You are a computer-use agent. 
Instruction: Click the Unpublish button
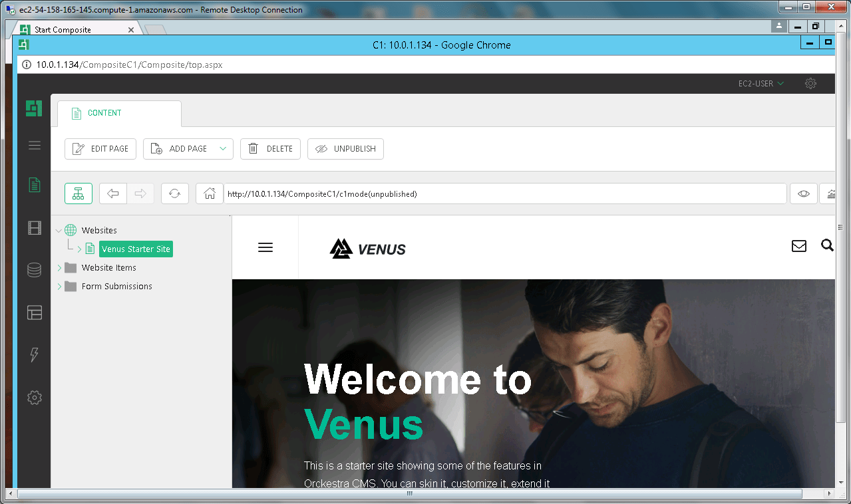pyautogui.click(x=345, y=149)
